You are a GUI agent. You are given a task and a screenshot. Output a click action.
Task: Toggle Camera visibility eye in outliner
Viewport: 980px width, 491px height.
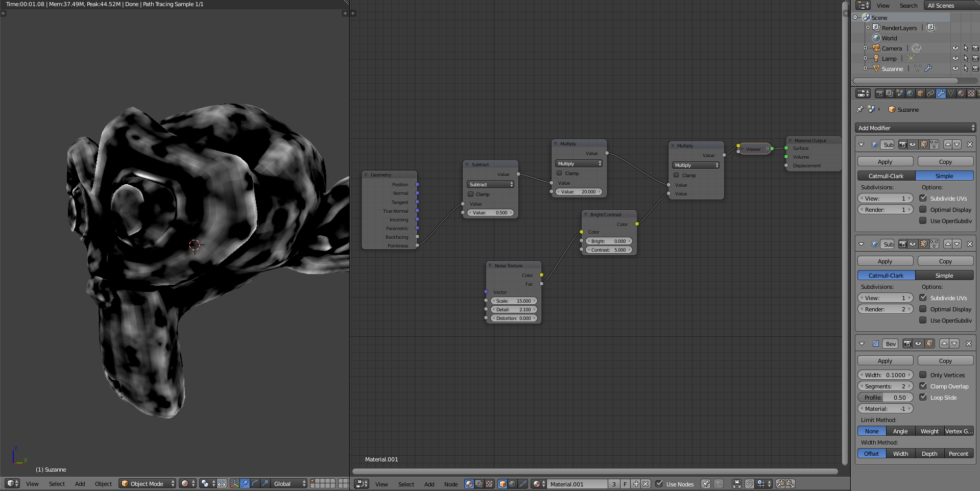click(955, 48)
